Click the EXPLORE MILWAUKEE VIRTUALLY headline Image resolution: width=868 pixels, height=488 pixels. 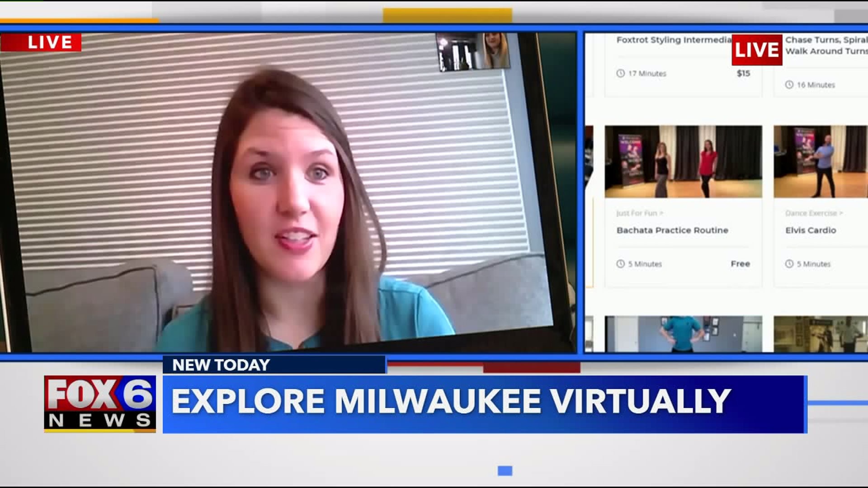tap(451, 401)
